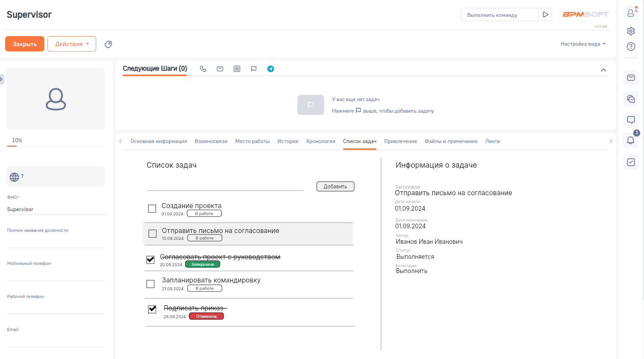Expand the Настройка вида dropdown
The image size is (644, 359).
coord(583,44)
